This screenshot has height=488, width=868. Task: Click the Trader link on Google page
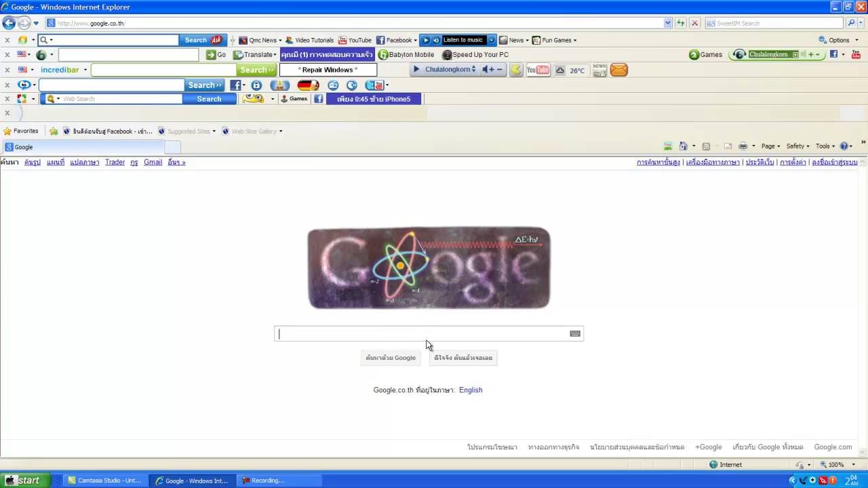pos(115,162)
